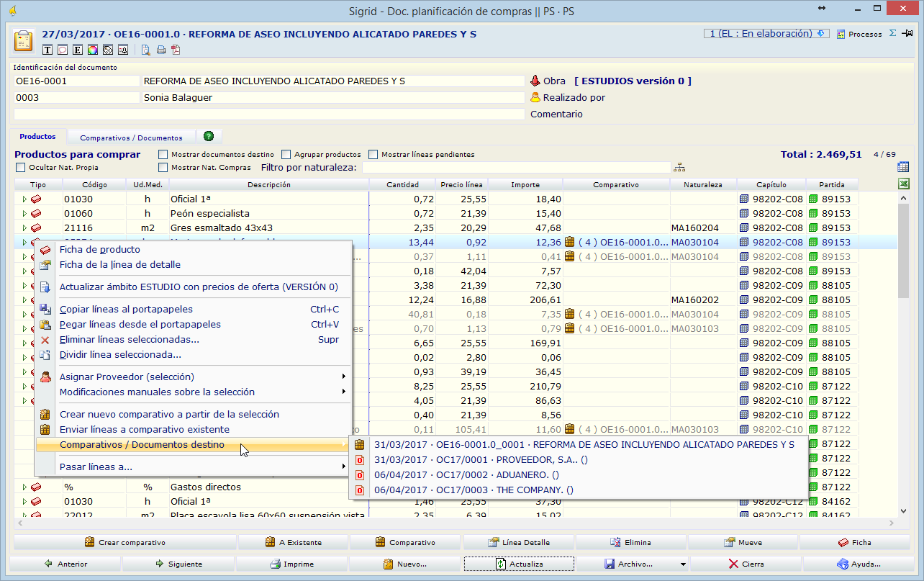924x581 pixels.
Task: Click the T text toolbar icon
Action: [48, 50]
